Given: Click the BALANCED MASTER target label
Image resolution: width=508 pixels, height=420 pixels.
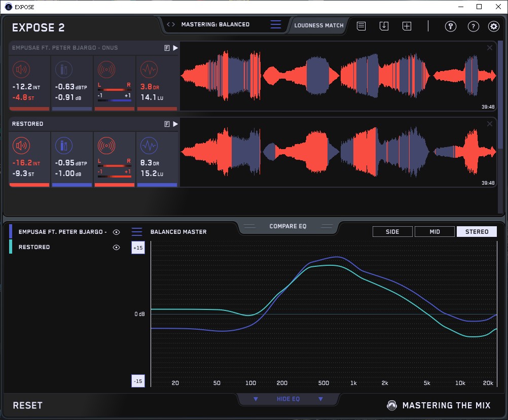Looking at the screenshot, I should (178, 232).
